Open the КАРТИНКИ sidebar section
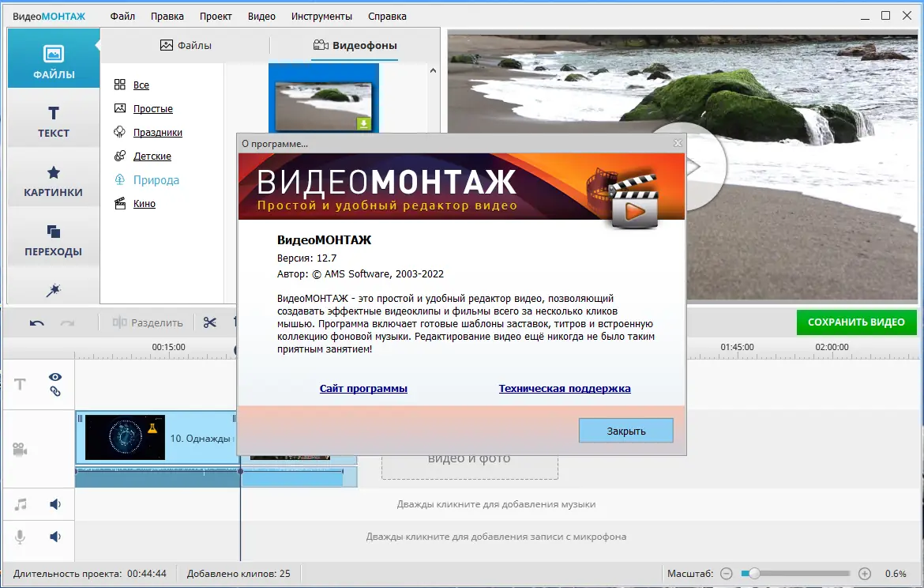 click(53, 180)
